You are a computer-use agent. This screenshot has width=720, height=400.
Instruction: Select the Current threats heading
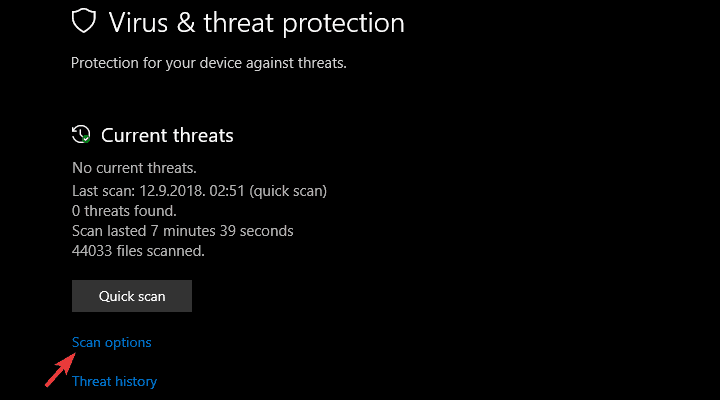(167, 135)
